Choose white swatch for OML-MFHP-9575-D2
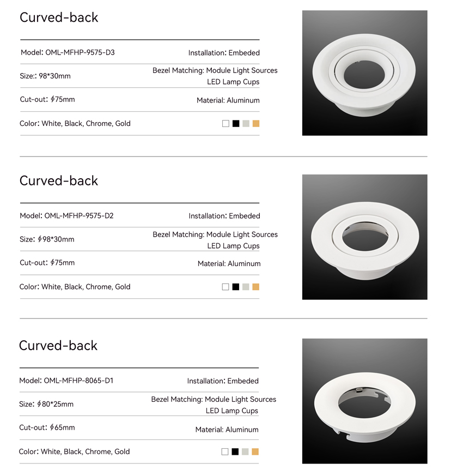The image size is (463, 476). click(x=226, y=287)
